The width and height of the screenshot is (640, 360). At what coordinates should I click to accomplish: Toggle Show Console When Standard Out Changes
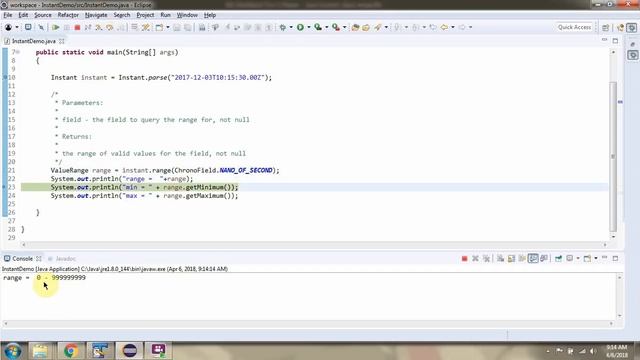[x=533, y=258]
